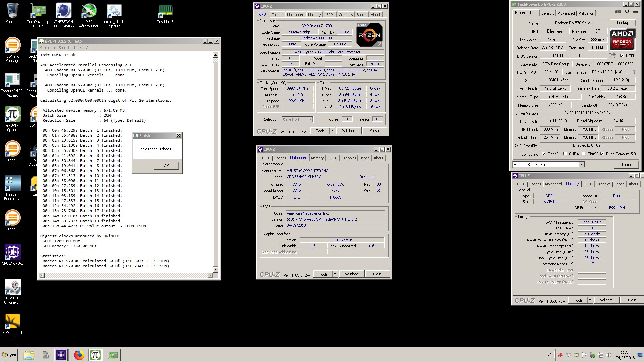Screen dimensions: 644x362
Task: Expand the Tools dropdown arrow in CPU-Z Memory window
Action: pyautogui.click(x=590, y=300)
